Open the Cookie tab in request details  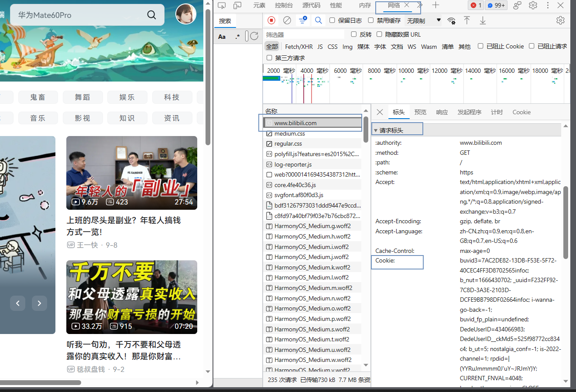[x=521, y=112]
